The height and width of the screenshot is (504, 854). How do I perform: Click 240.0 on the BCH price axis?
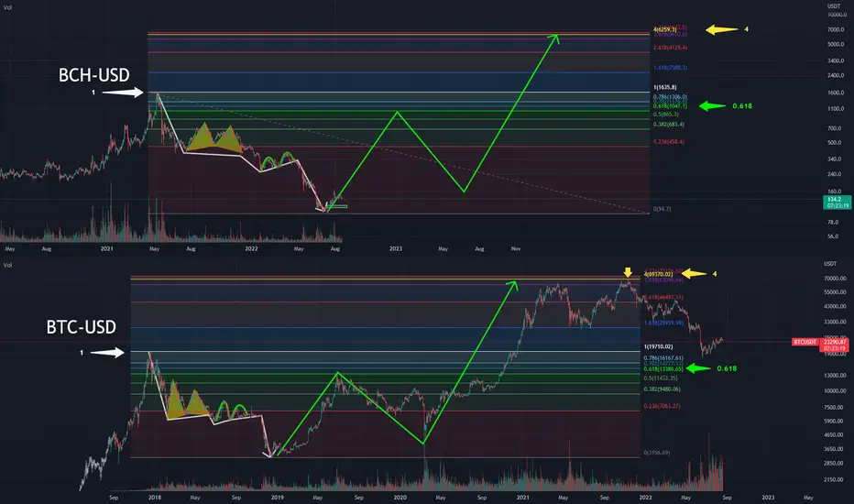tap(835, 174)
